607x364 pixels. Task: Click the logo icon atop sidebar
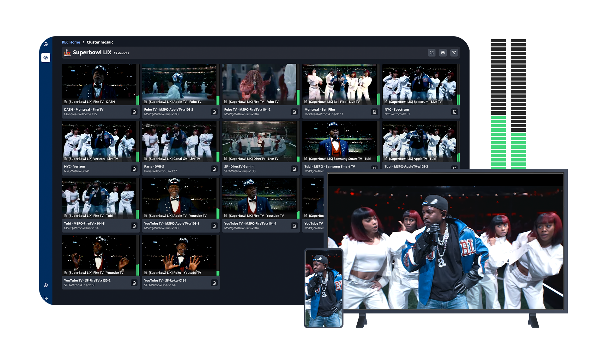point(46,44)
